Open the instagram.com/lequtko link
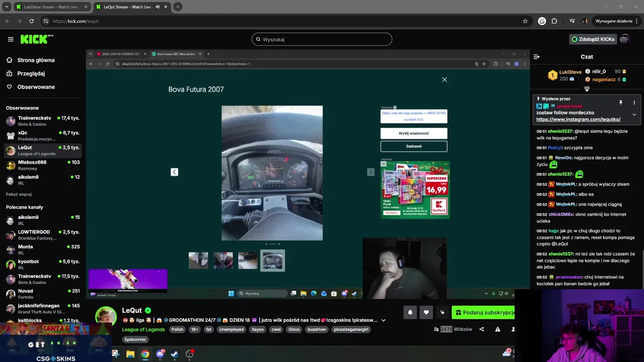Viewport: 644px width, 362px height. pyautogui.click(x=578, y=120)
